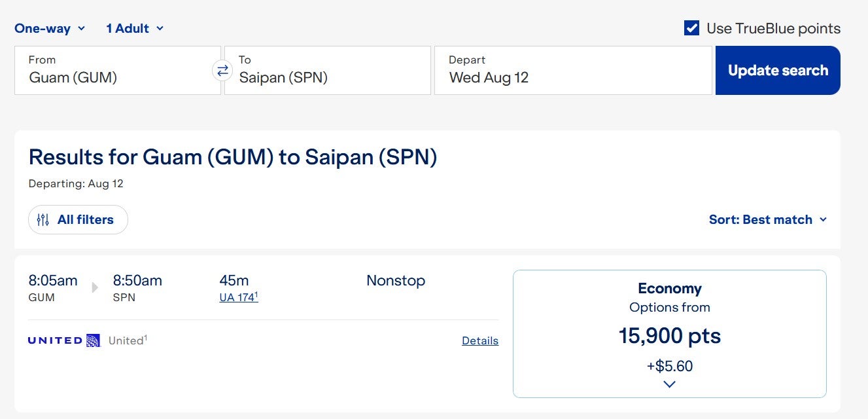Open the One-way trip type dropdown
The image size is (868, 419).
pyautogui.click(x=50, y=28)
